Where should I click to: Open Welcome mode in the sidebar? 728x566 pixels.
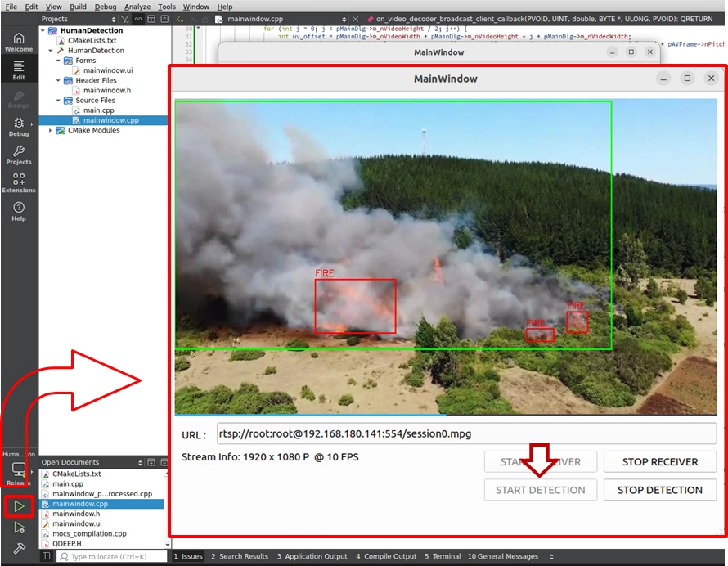[19, 42]
